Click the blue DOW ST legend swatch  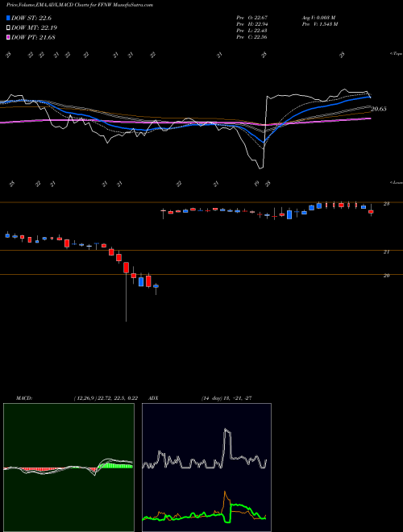click(8, 18)
